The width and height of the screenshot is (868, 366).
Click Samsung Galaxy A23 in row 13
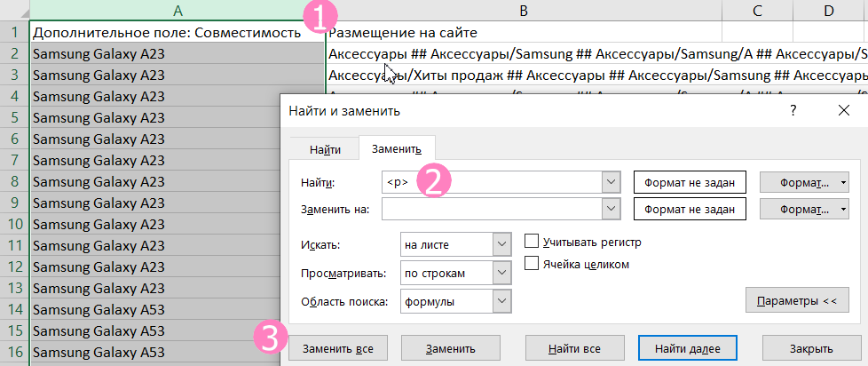tap(157, 289)
